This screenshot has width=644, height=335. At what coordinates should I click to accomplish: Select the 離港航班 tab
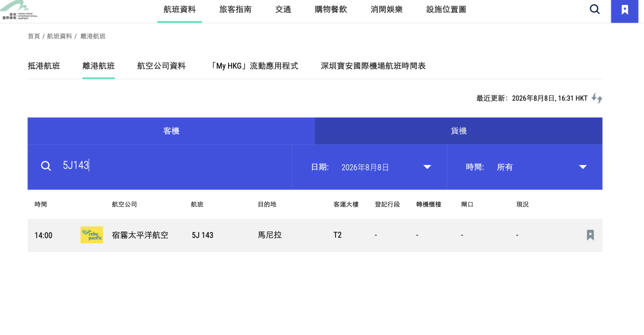click(99, 66)
